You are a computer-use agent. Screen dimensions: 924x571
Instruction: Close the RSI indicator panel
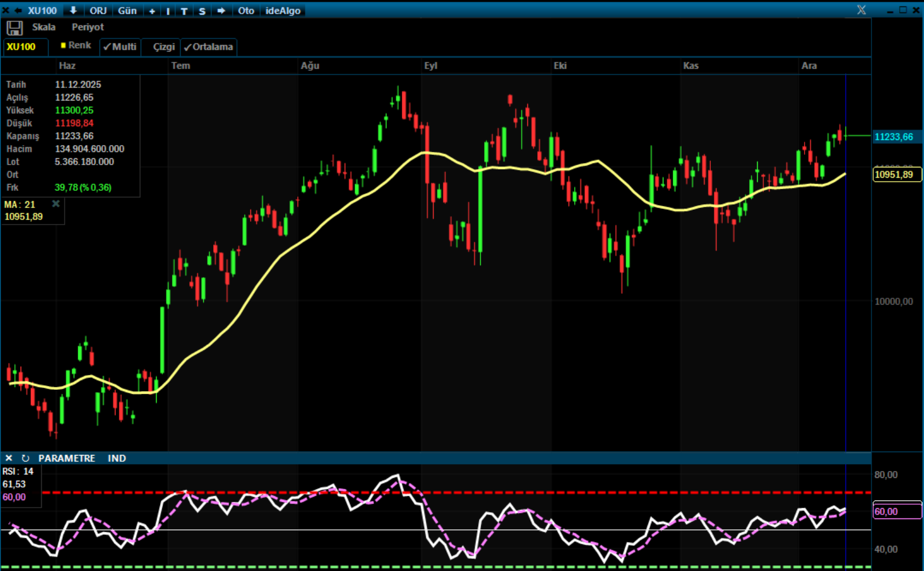click(x=9, y=458)
